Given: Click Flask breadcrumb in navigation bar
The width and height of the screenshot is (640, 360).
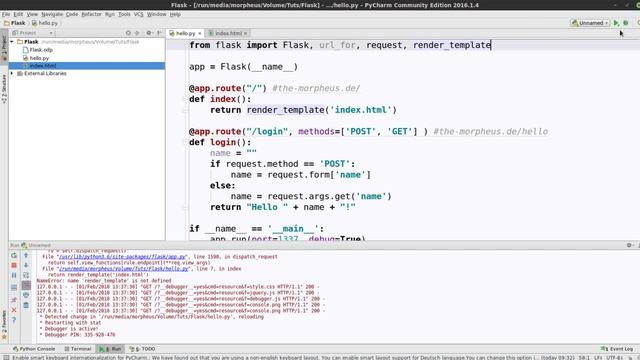Looking at the screenshot, I should (x=15, y=23).
